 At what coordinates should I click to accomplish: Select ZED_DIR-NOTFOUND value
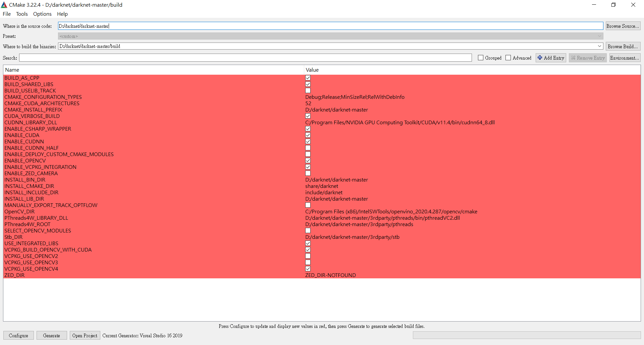pos(330,275)
